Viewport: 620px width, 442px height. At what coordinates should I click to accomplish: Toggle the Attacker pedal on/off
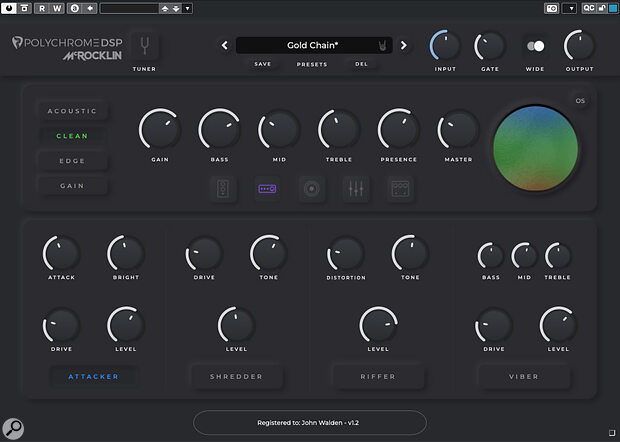coord(93,377)
